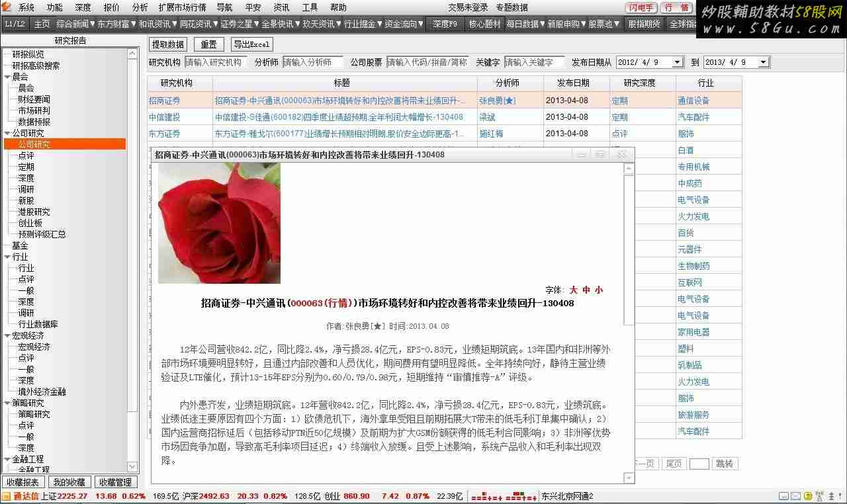Open the mail envelope icon in status bar

pyautogui.click(x=796, y=496)
